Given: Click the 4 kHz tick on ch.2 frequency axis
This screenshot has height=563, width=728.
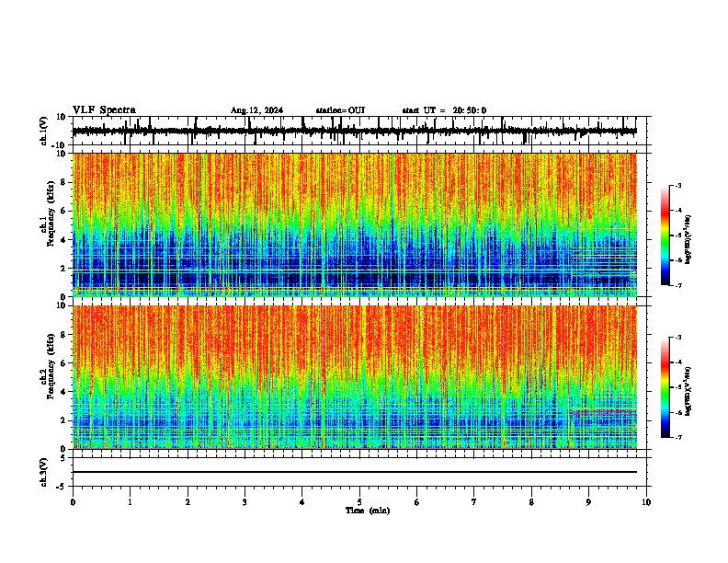Looking at the screenshot, I should point(64,392).
